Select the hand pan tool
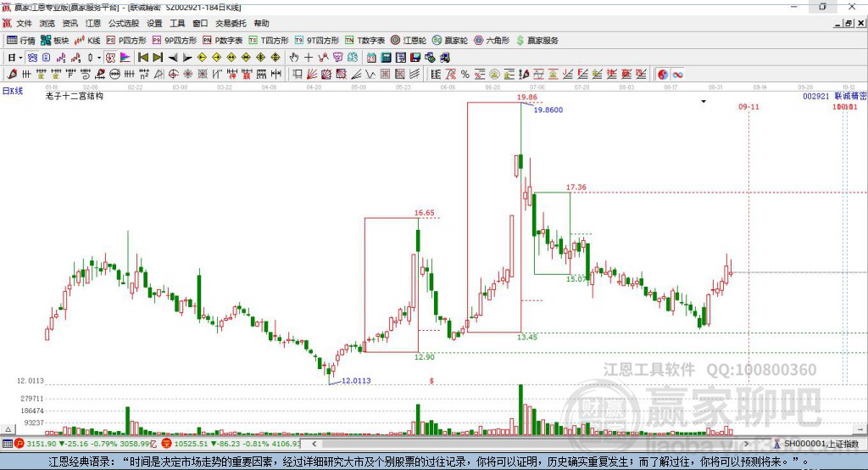 (294, 58)
